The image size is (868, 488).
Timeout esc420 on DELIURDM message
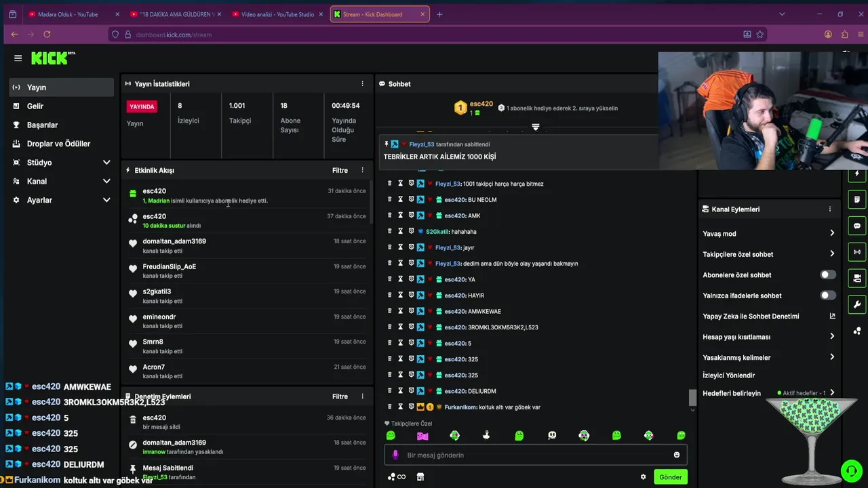pos(400,391)
